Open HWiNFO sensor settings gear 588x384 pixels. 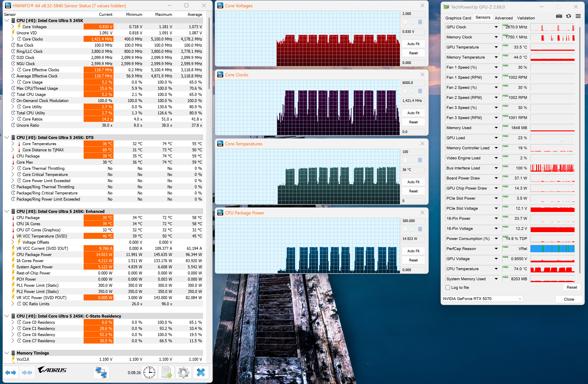point(183,372)
